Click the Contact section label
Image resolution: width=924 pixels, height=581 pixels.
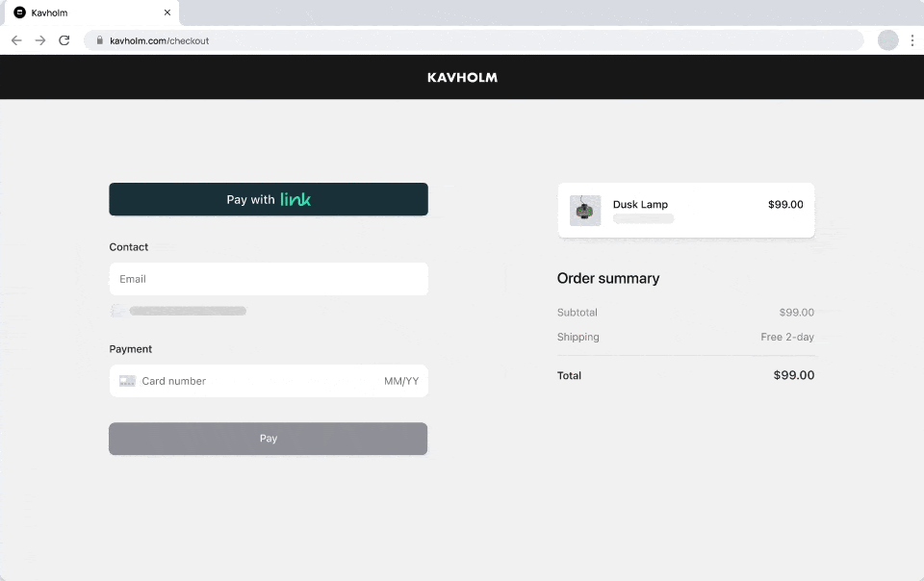(x=128, y=247)
